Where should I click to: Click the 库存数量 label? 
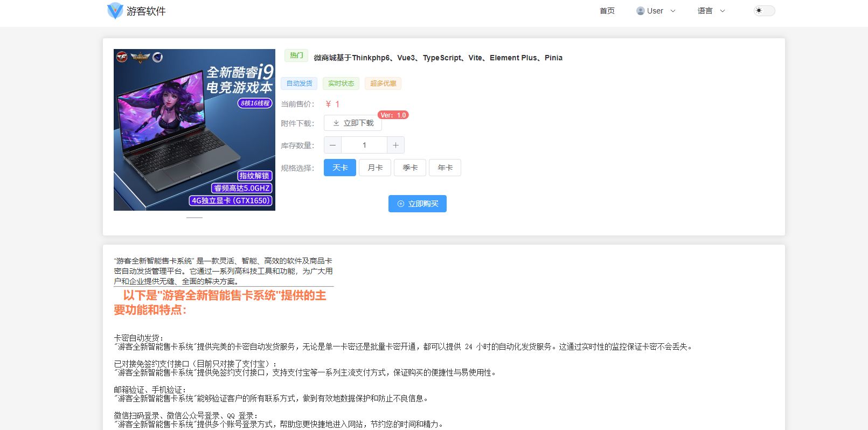pyautogui.click(x=297, y=145)
